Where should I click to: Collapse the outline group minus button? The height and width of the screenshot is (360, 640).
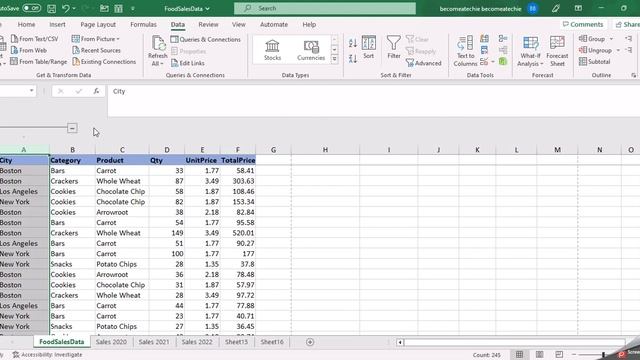pyautogui.click(x=72, y=128)
